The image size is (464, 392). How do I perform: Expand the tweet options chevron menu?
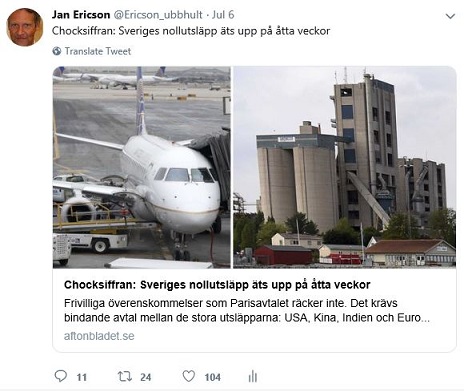(450, 16)
